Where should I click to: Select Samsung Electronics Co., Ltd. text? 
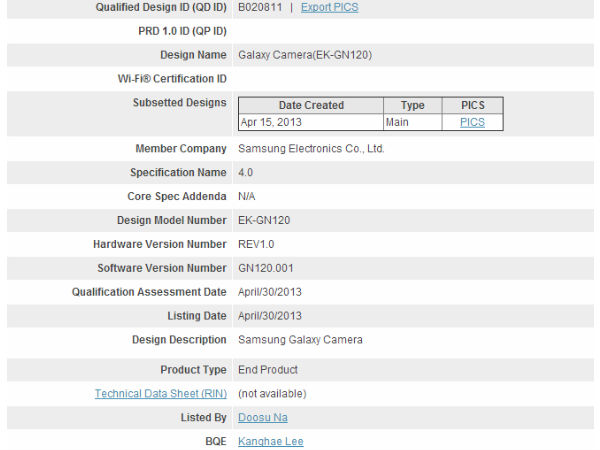pyautogui.click(x=311, y=149)
